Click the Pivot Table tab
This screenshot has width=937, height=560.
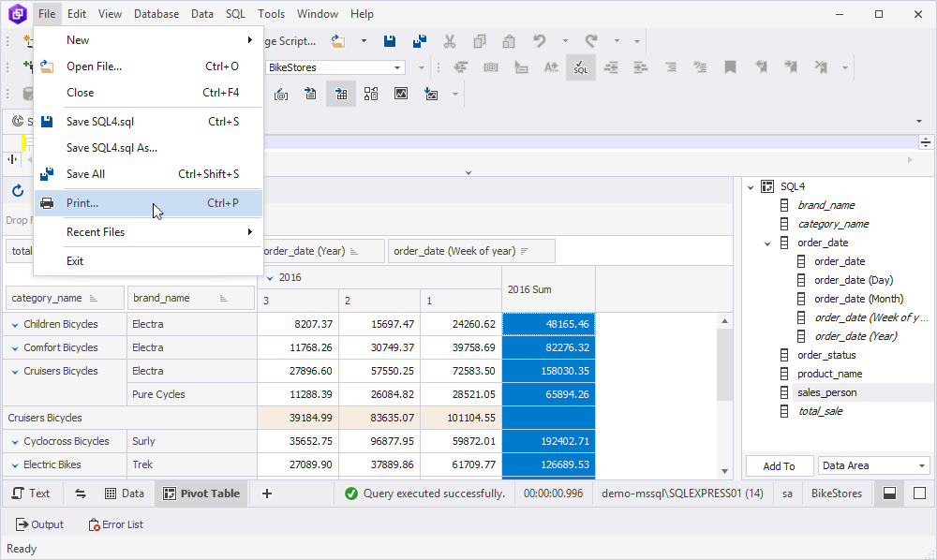point(201,494)
